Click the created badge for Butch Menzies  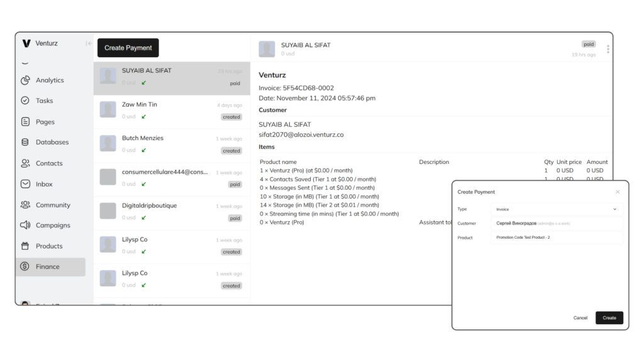pos(231,151)
